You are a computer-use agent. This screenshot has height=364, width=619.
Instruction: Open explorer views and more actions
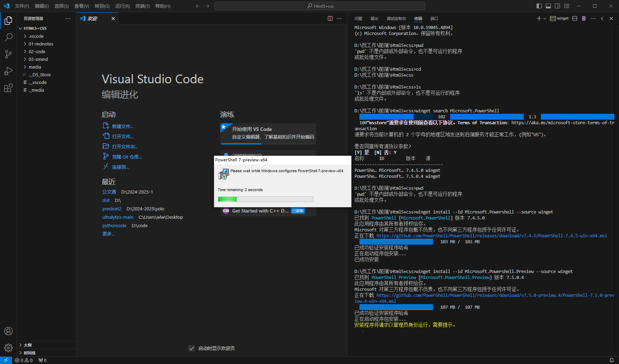[x=68, y=19]
